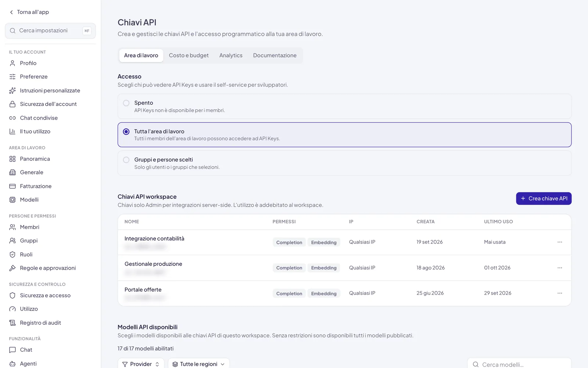Image resolution: width=588 pixels, height=368 pixels.
Task: Open the Analytics tab
Action: (x=231, y=56)
